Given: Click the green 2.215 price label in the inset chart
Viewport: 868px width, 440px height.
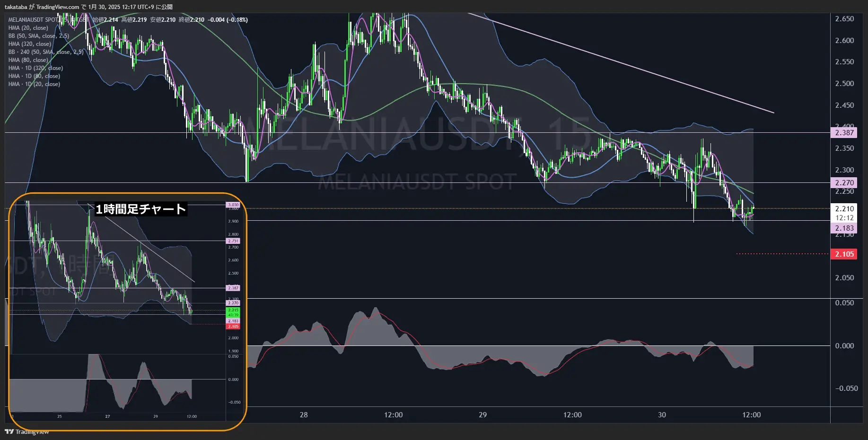Looking at the screenshot, I should click(x=233, y=310).
